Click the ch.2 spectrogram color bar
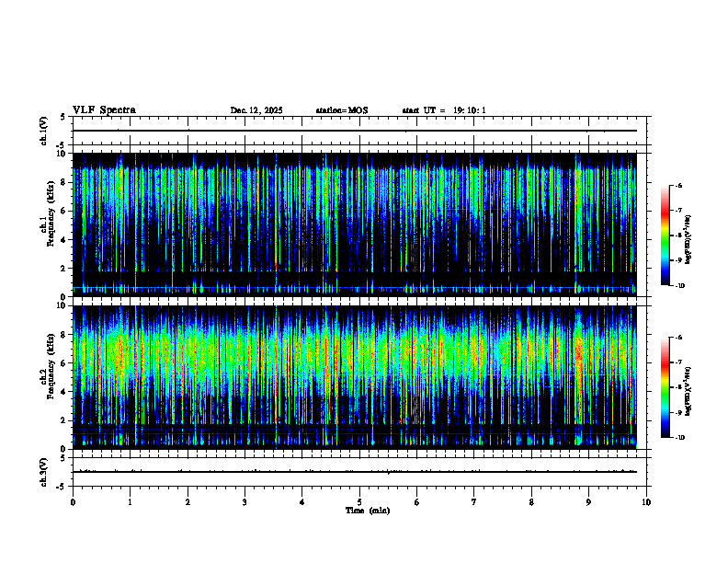Image resolution: width=728 pixels, height=563 pixels. tap(665, 387)
